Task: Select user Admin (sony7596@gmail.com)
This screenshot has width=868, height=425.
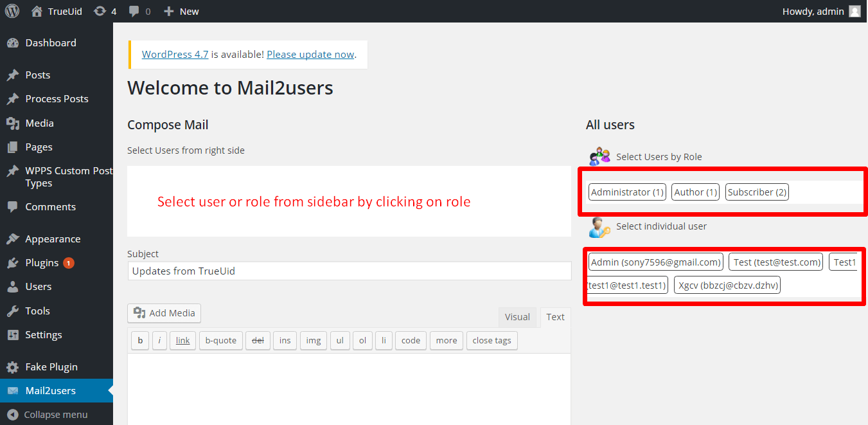Action: pos(656,262)
